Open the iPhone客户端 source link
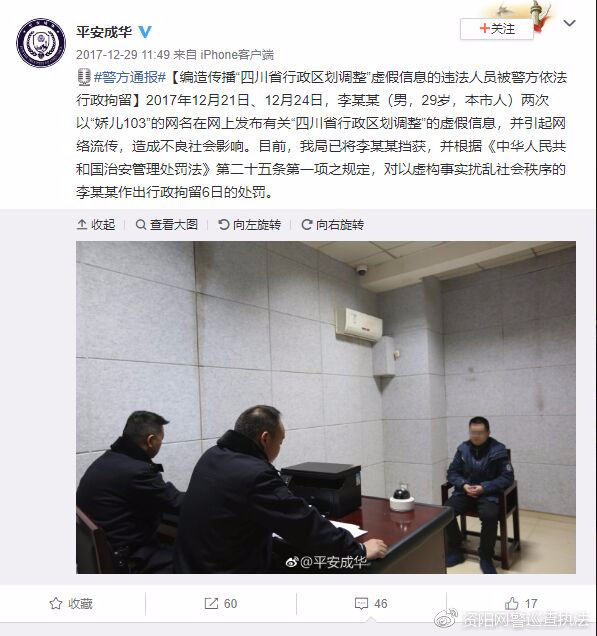This screenshot has height=636, width=597. (x=237, y=54)
